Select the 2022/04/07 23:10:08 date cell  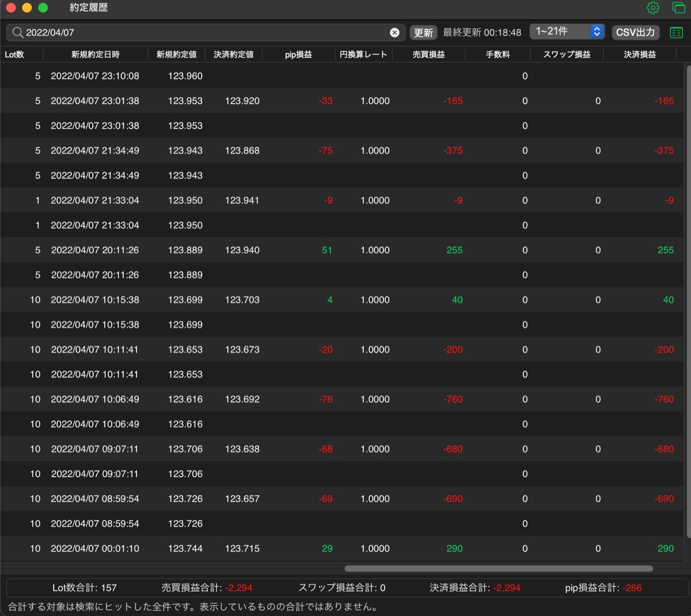(95, 76)
